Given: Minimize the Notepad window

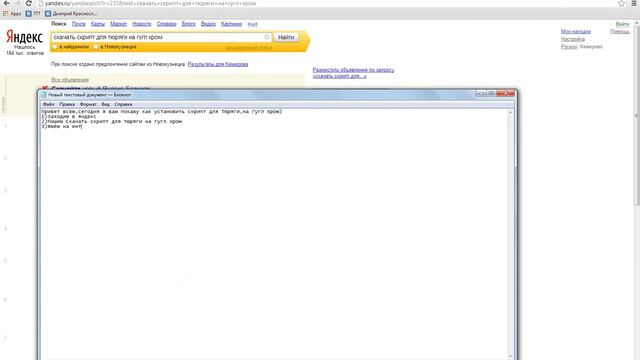Looking at the screenshot, I should pos(481,93).
